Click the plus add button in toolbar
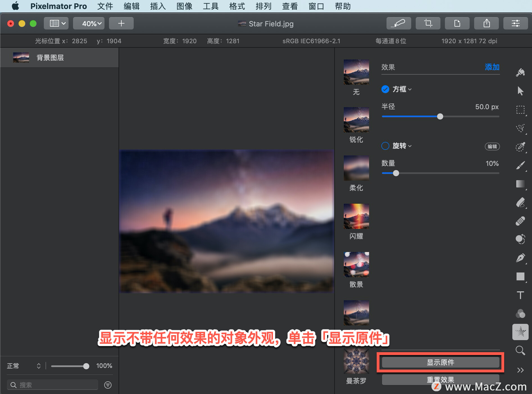532x394 pixels. (x=121, y=23)
